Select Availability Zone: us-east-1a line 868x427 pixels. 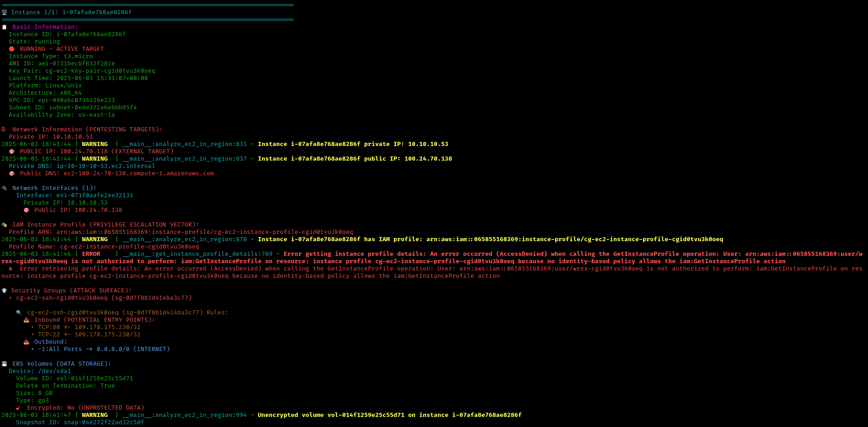(62, 115)
